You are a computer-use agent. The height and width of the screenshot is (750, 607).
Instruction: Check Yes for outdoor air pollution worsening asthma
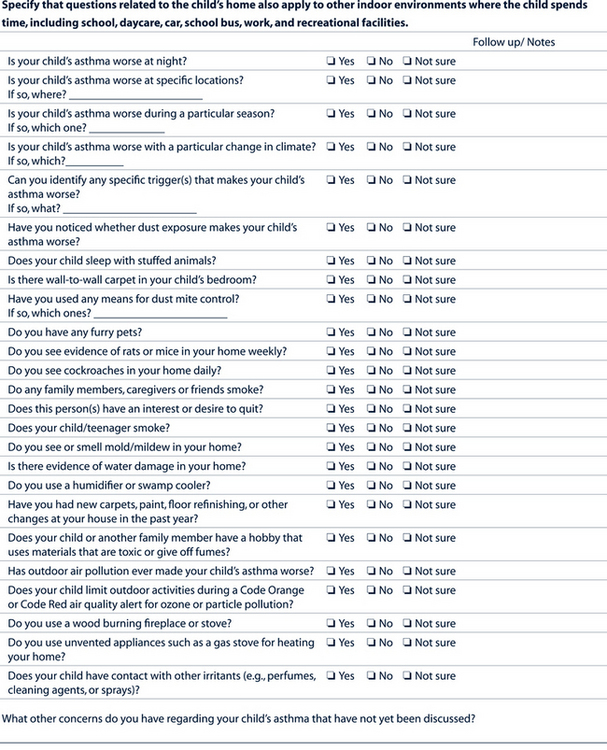(x=331, y=571)
